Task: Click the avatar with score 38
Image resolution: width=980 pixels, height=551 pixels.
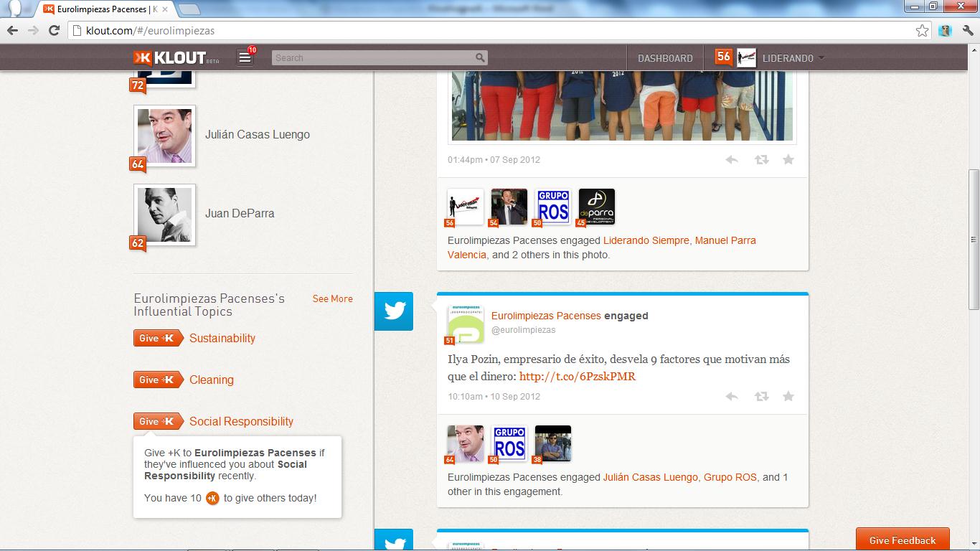Action: pos(553,444)
